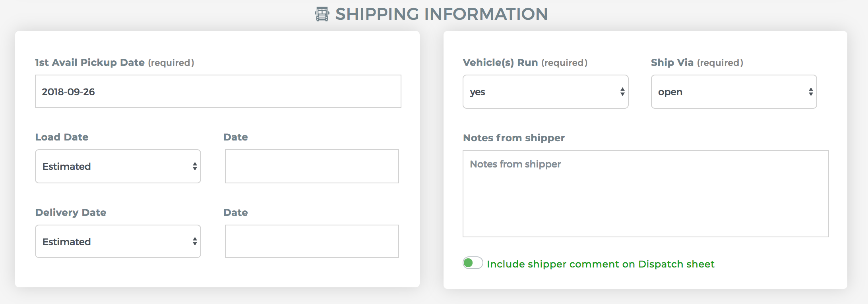Toggle Include shipper comment on Dispatch sheet
Image resolution: width=868 pixels, height=304 pixels.
click(473, 263)
